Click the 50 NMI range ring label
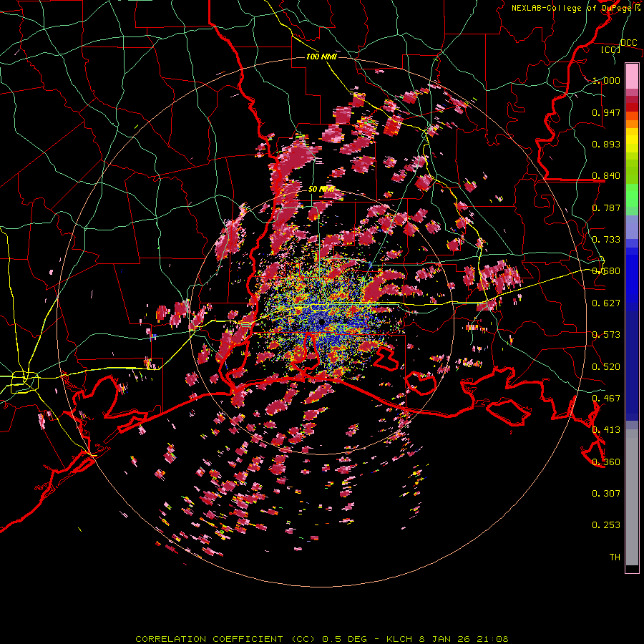This screenshot has width=644, height=644. click(321, 190)
